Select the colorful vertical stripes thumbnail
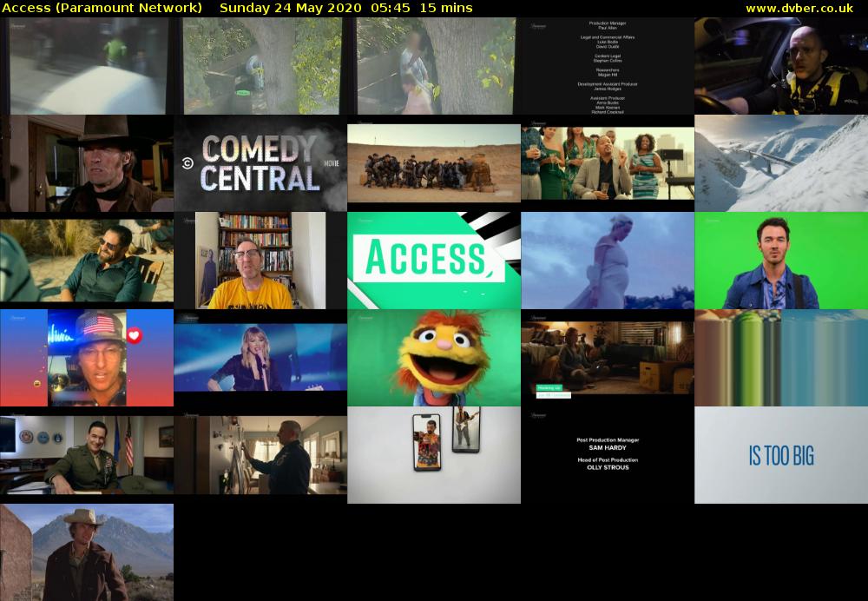Screen dimensions: 868x601 click(781, 358)
